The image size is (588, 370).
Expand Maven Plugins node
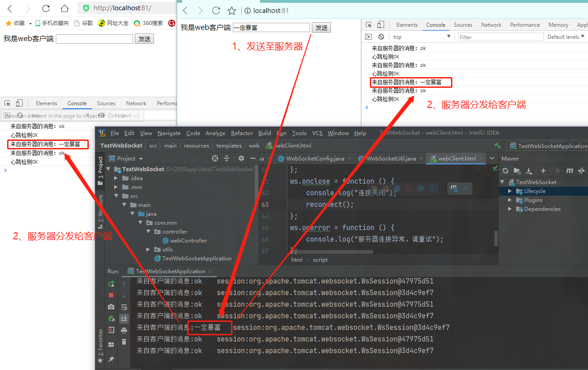pos(510,200)
